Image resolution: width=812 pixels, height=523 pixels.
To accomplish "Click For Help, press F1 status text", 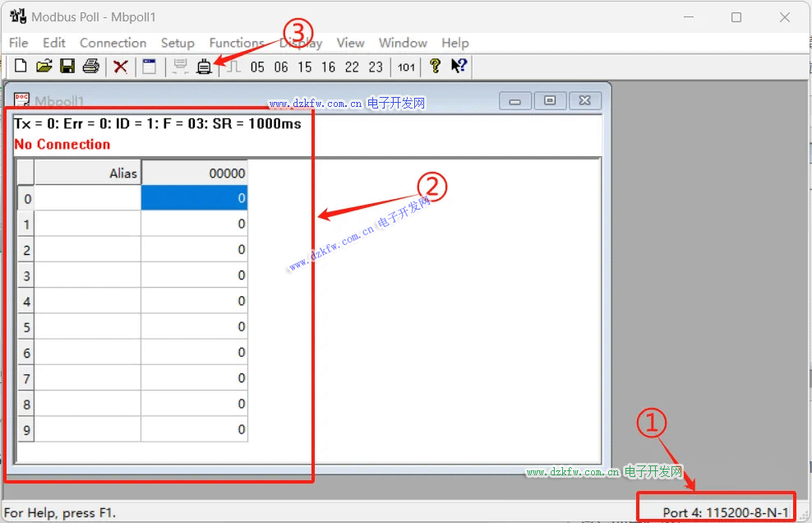I will [x=60, y=512].
